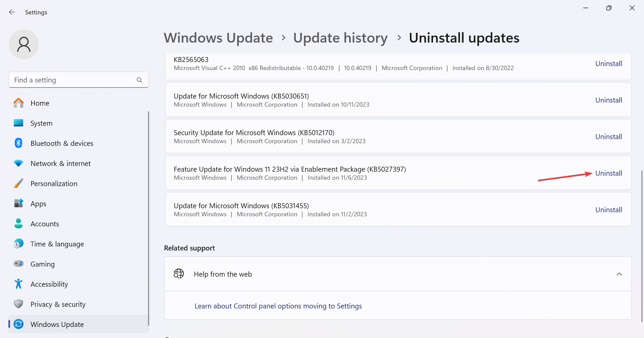
Task: Go back using the back arrow icon
Action: [12, 12]
